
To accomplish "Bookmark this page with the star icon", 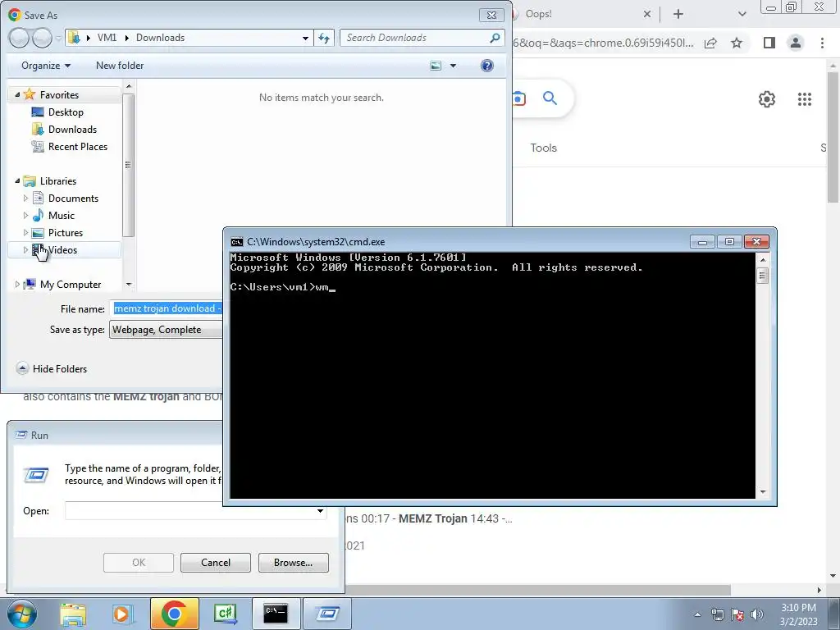I will point(737,43).
